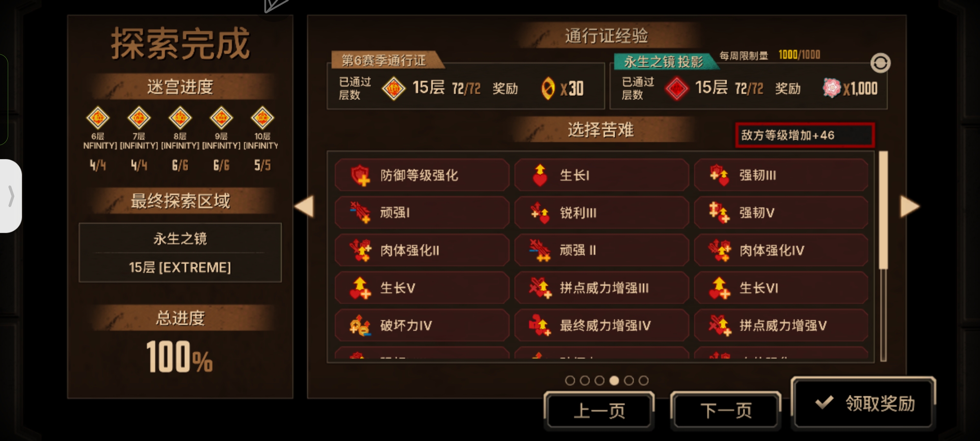Select the 防御等级强化 shield icon
980x441 pixels.
pyautogui.click(x=360, y=175)
